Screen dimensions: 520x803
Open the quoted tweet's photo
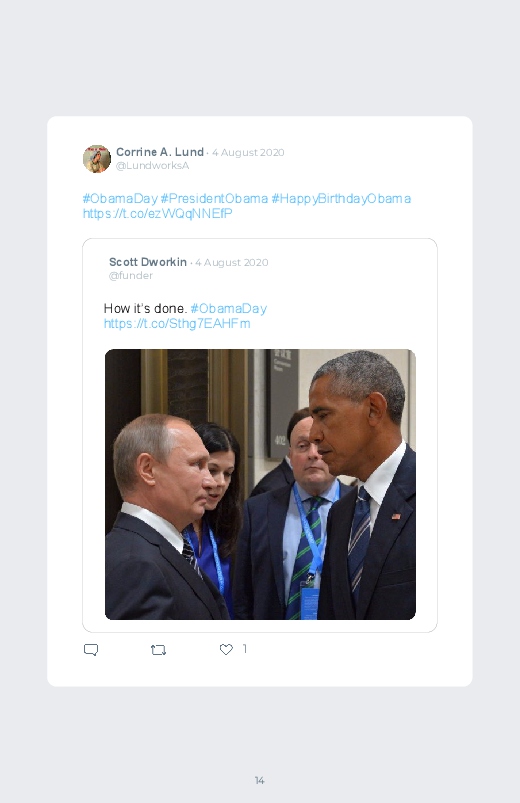click(260, 484)
